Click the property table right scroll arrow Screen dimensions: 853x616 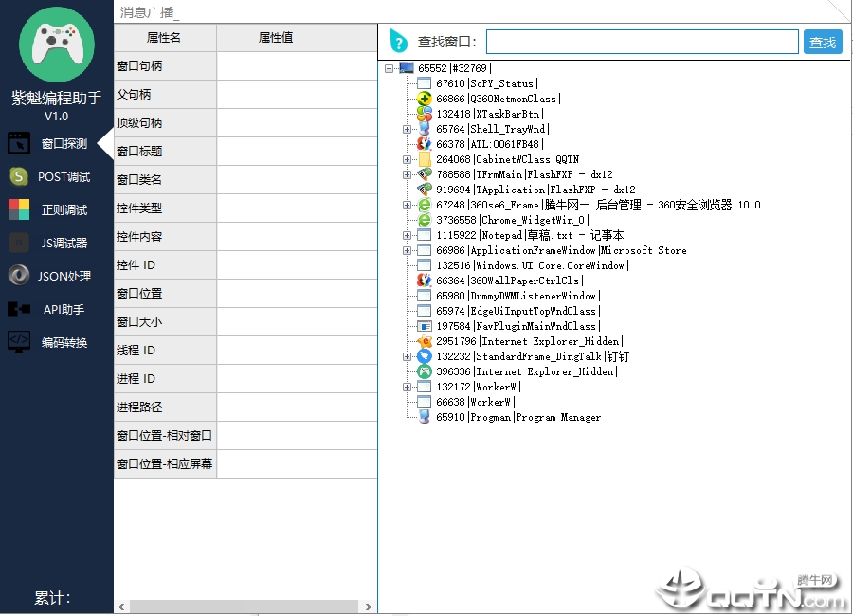click(x=369, y=607)
